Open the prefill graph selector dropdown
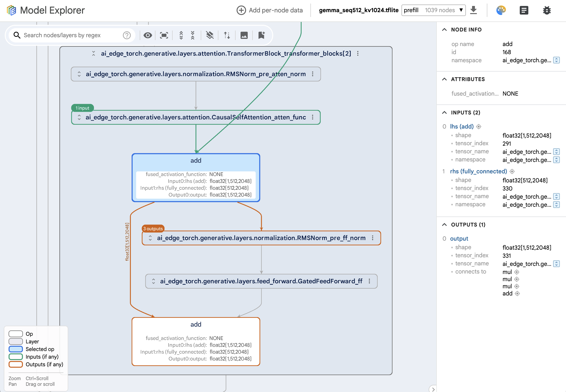Screen dimensions: 566x392 click(462, 10)
